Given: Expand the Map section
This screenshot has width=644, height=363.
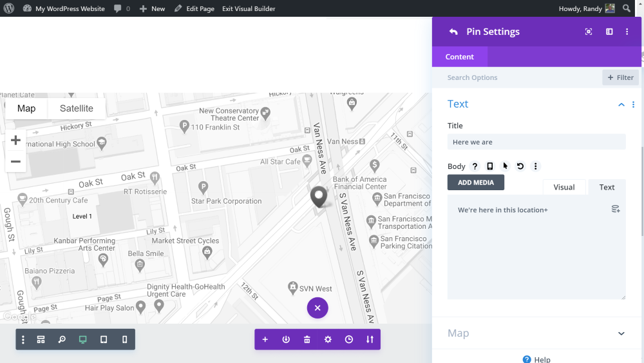Looking at the screenshot, I should pyautogui.click(x=536, y=333).
